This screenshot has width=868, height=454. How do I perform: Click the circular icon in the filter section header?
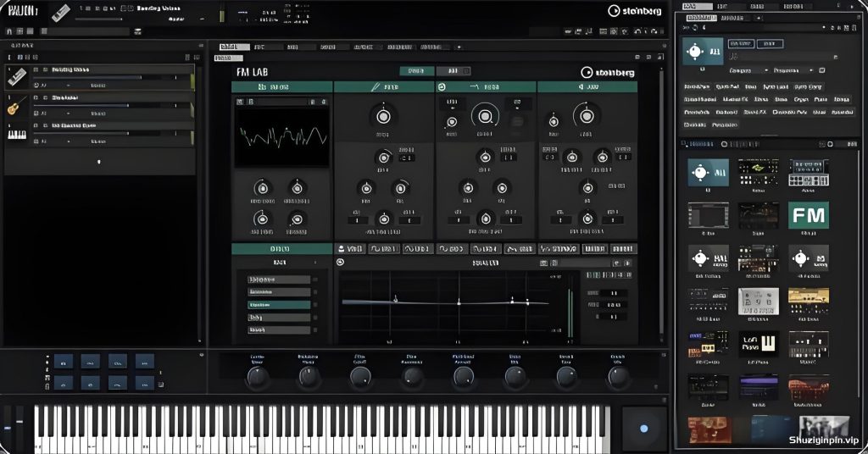tap(442, 86)
